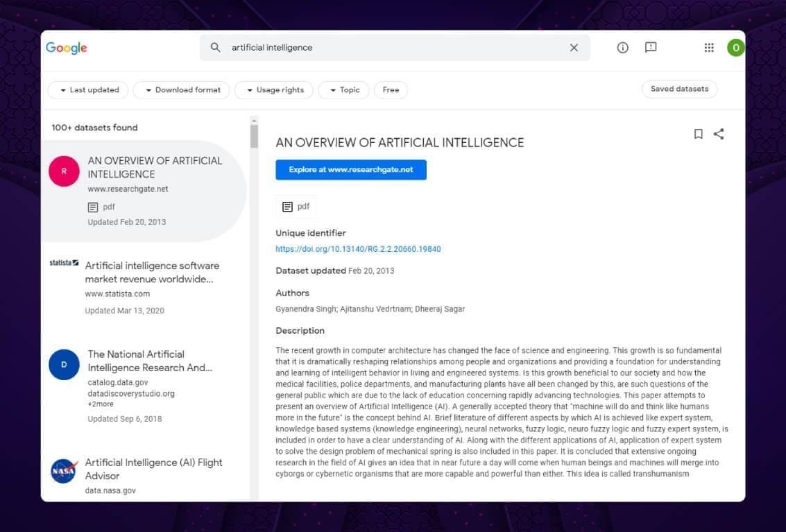Image resolution: width=786 pixels, height=532 pixels.
Task: Click the 'Unique identifier' heading
Action: [x=311, y=233]
